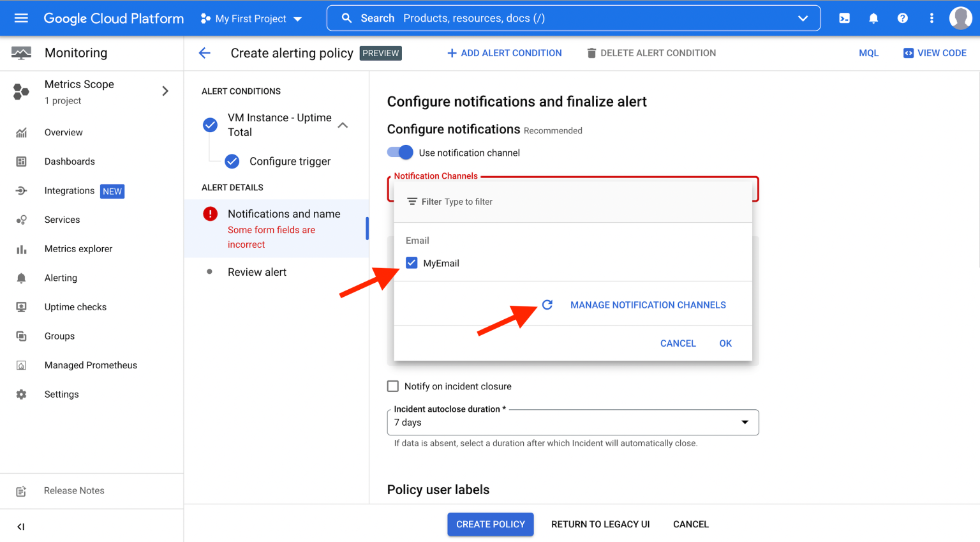The image size is (980, 542).
Task: Click the channel Filter input field
Action: [573, 202]
